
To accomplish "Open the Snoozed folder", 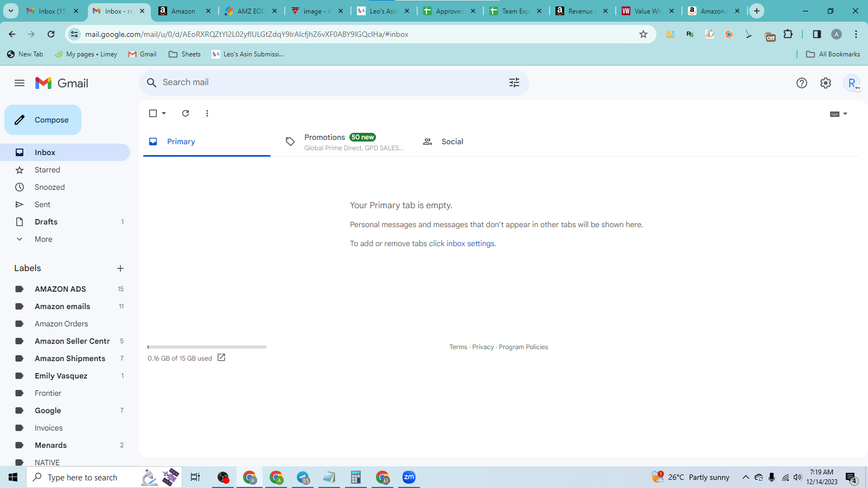I will point(65,187).
